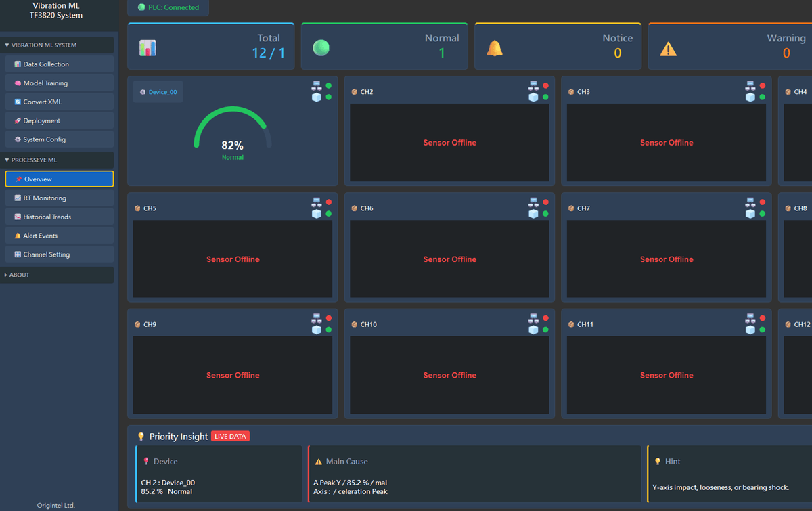
Task: Click the cube icon on CH10 card
Action: [x=533, y=330]
